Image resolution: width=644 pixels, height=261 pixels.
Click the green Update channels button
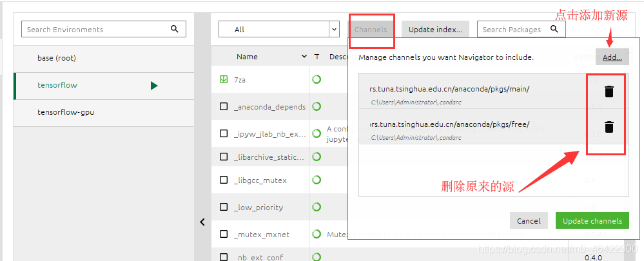592,221
